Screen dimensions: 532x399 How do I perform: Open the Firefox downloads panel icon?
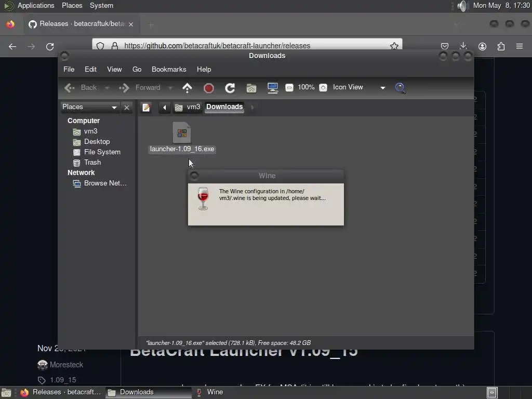(x=463, y=46)
